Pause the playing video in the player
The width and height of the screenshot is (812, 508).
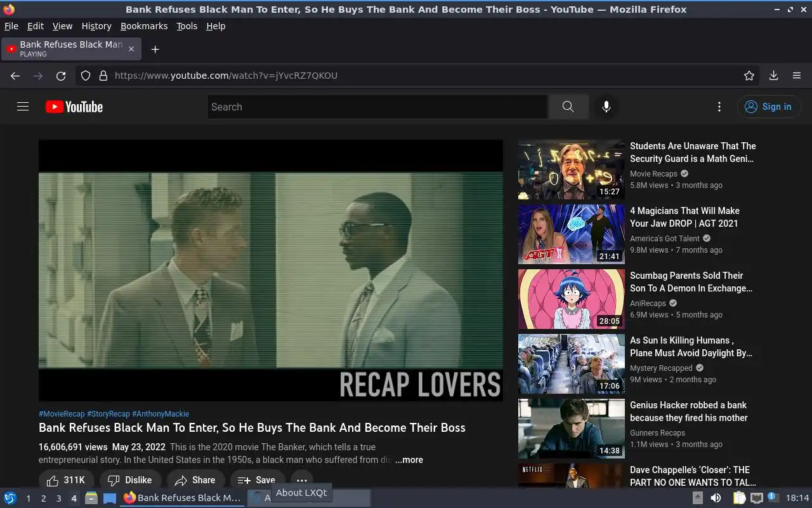tap(271, 270)
